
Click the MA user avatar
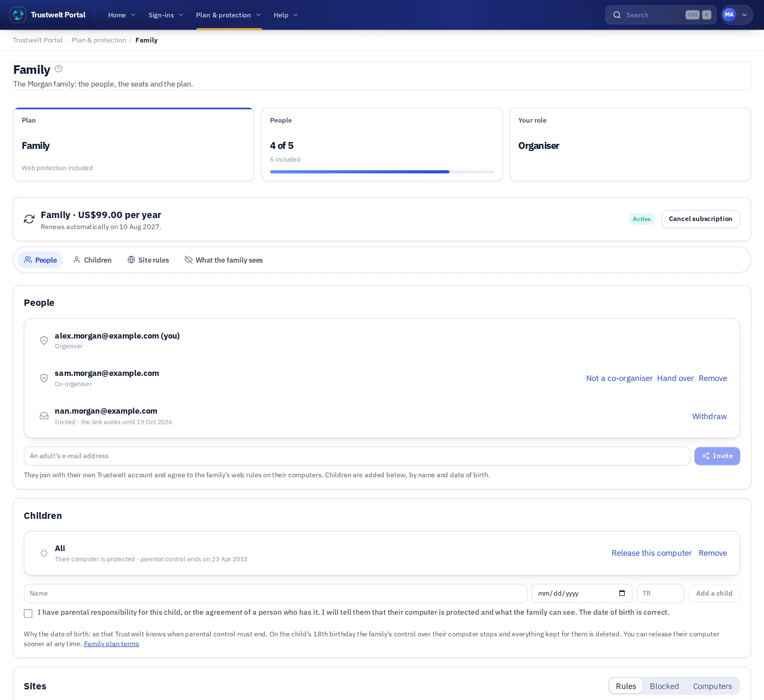[x=729, y=15]
